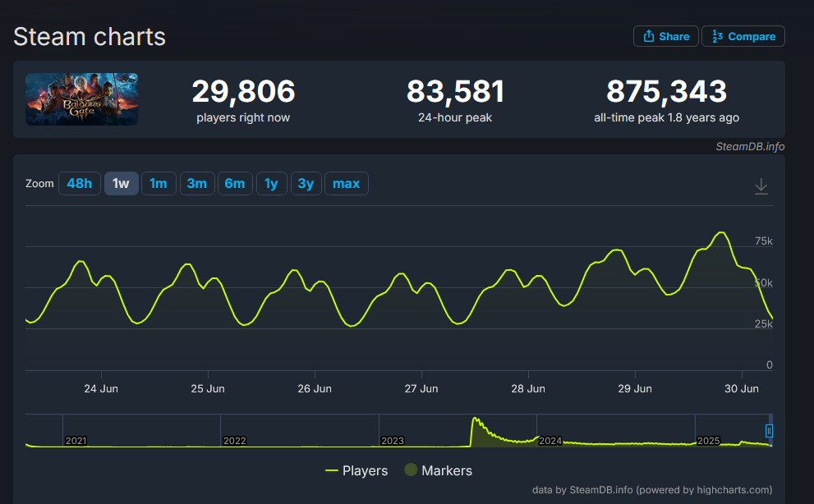Select the 48h zoom range

click(80, 183)
